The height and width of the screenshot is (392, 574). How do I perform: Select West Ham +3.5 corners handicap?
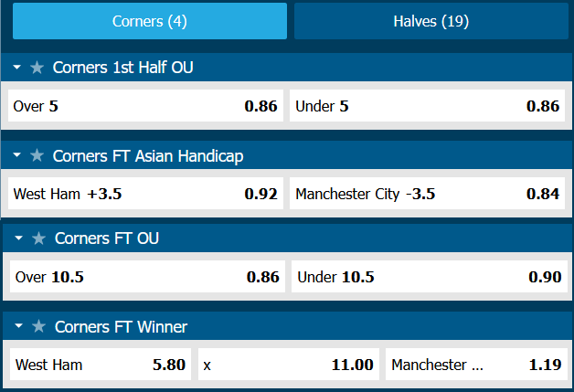[x=144, y=194]
